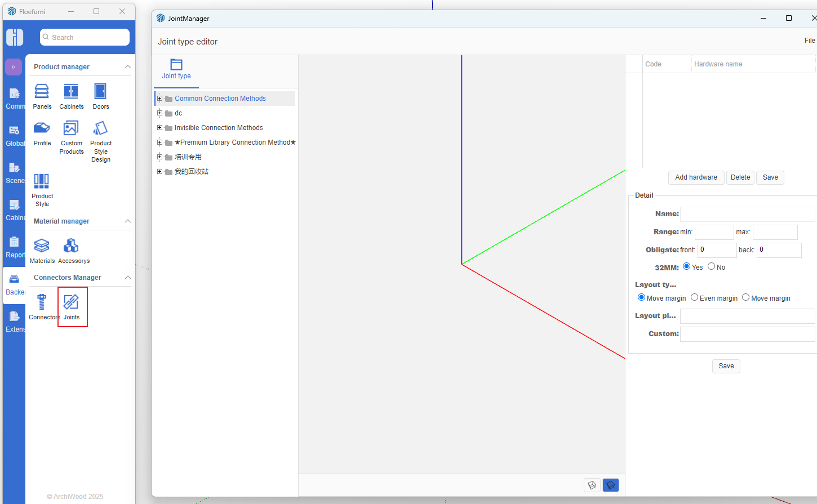The image size is (817, 504).
Task: Collapse the Product manager section
Action: coord(127,67)
